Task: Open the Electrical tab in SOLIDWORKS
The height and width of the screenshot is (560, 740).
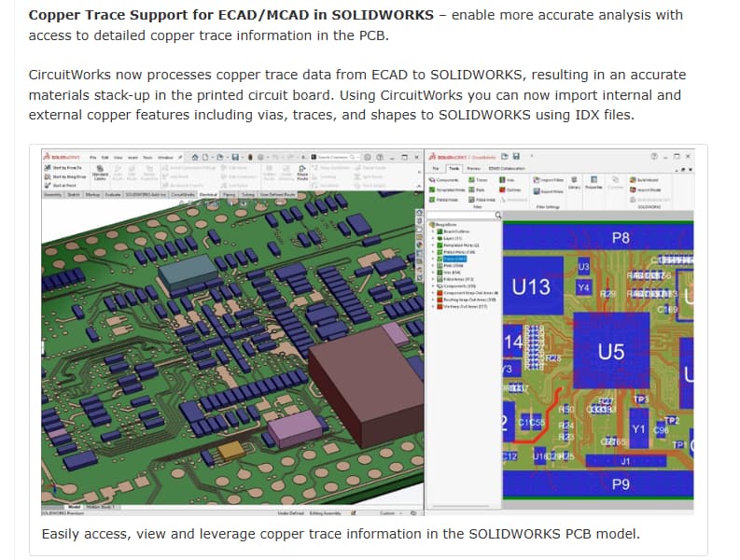Action: 206,195
